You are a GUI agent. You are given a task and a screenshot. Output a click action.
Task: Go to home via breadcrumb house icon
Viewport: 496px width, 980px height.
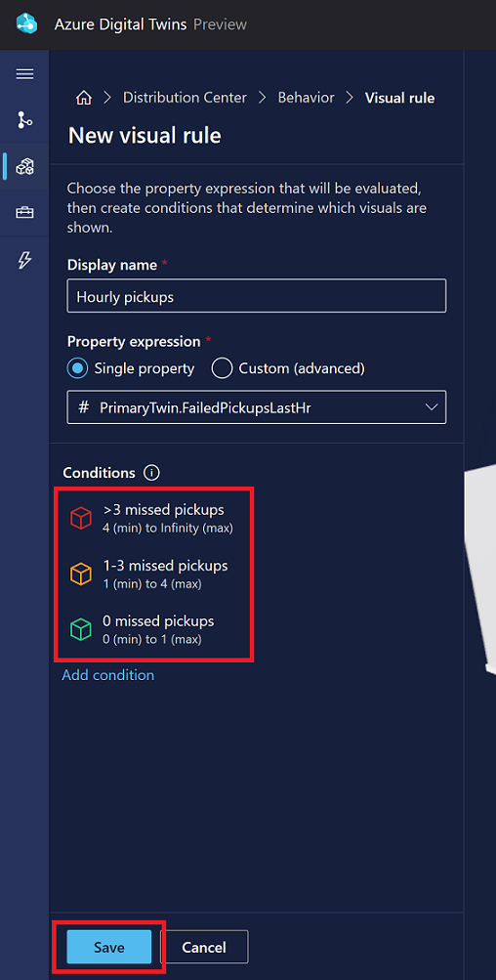tap(83, 98)
